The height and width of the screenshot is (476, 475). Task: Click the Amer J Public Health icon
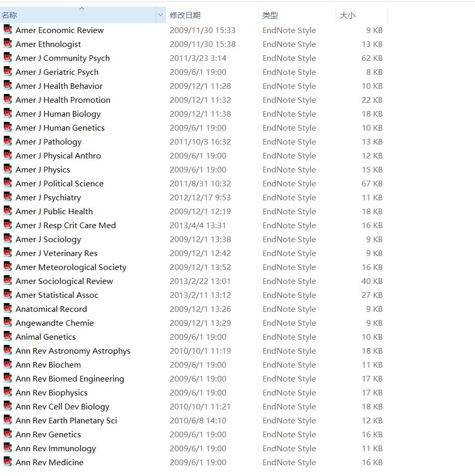[8, 211]
